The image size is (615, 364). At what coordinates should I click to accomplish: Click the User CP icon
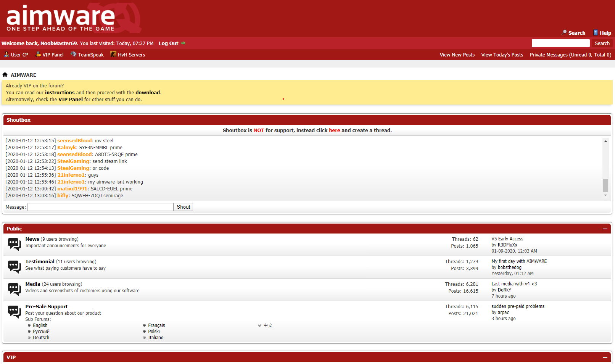tap(6, 55)
